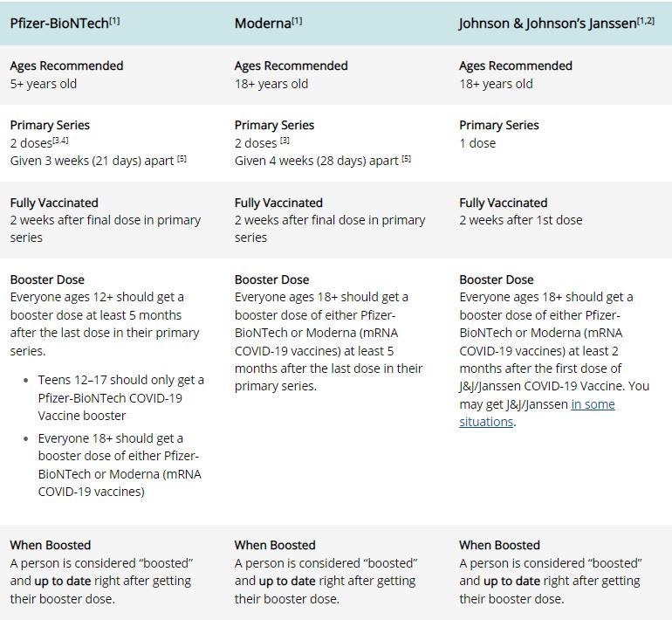Viewport: 672px width, 620px height.
Task: Click the "Teens 12–17" bullet point text
Action: coord(120,398)
